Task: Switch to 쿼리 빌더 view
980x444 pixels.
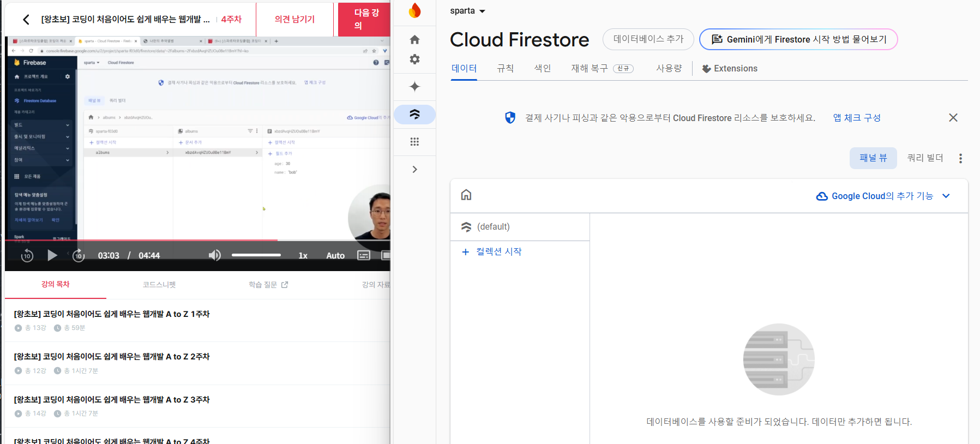Action: coord(925,158)
